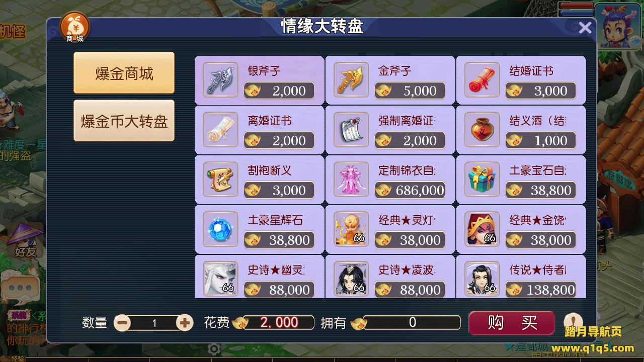Switch to the 爆金商城 tab
This screenshot has width=644, height=362.
pyautogui.click(x=124, y=73)
